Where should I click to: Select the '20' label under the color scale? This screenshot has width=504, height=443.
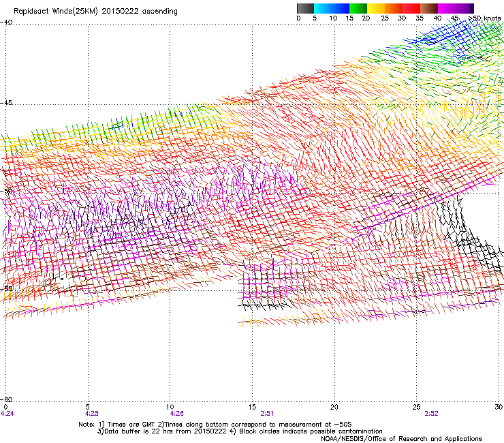point(366,18)
